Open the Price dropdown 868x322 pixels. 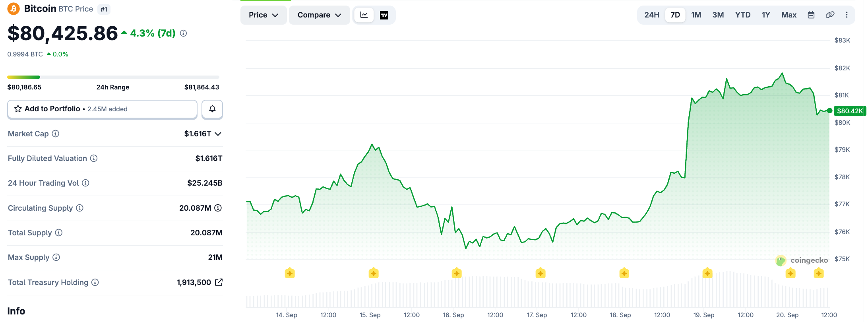click(263, 15)
